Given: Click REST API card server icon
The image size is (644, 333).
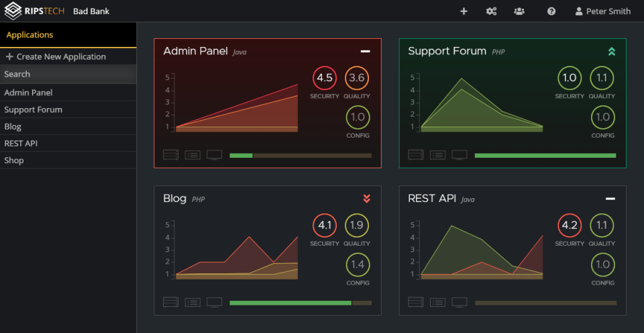Looking at the screenshot, I should (415, 302).
